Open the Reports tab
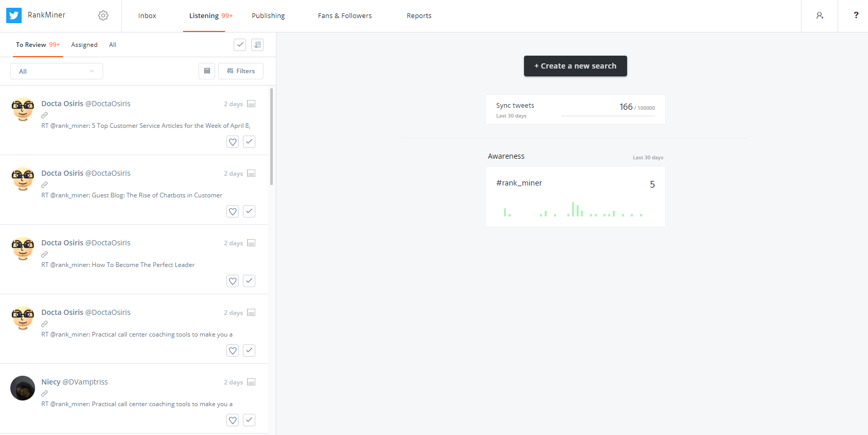The height and width of the screenshot is (435, 868). [419, 16]
